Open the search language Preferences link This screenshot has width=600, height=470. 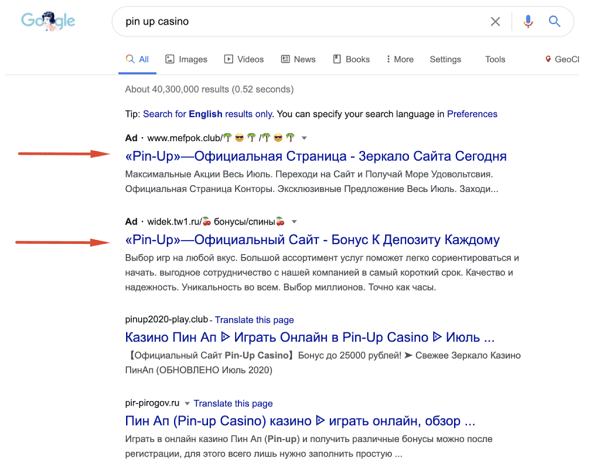coord(472,114)
